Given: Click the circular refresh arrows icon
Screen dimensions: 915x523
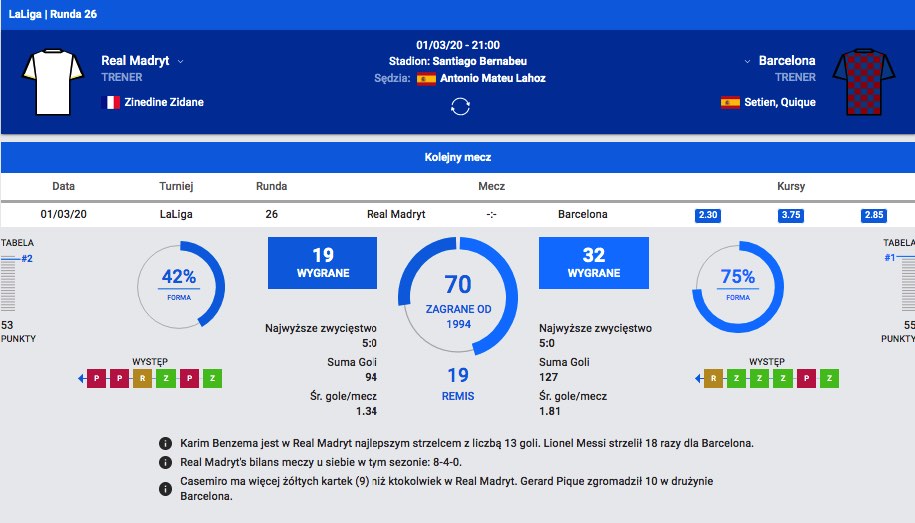Looking at the screenshot, I should pos(460,106).
